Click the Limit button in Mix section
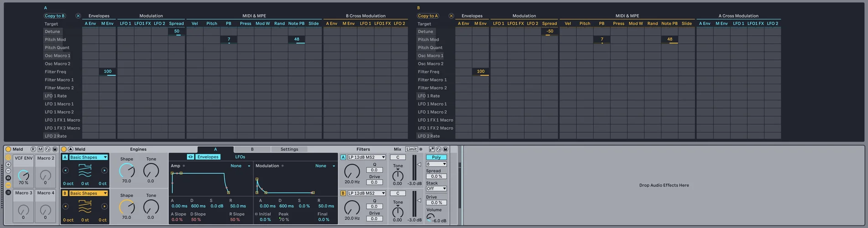The height and width of the screenshot is (228, 868). tap(411, 149)
